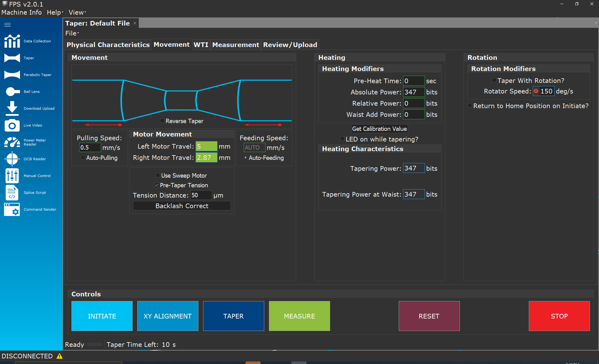Open Machine Info from the menu bar
This screenshot has height=364, width=599.
click(22, 12)
